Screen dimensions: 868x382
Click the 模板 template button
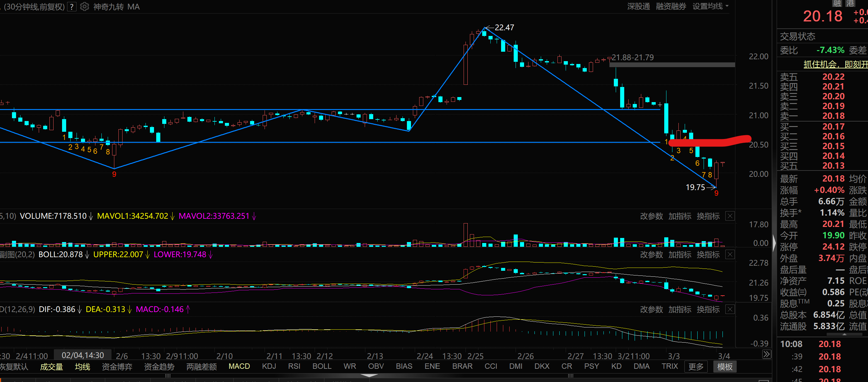[724, 367]
